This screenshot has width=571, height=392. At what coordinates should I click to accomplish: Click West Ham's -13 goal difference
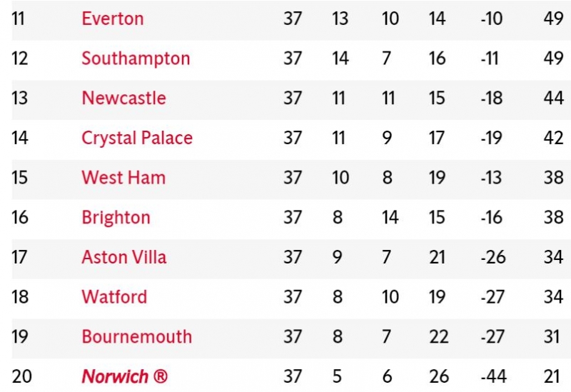tap(492, 177)
